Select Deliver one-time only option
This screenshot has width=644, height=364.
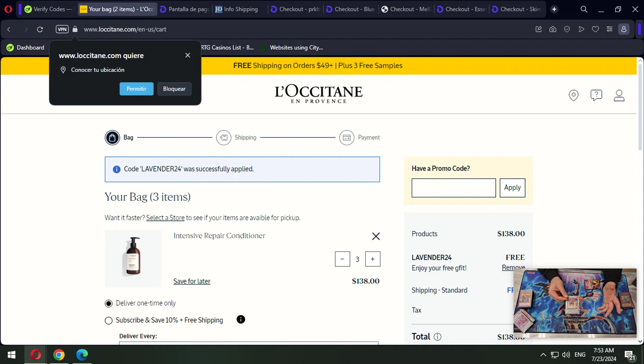(x=109, y=303)
